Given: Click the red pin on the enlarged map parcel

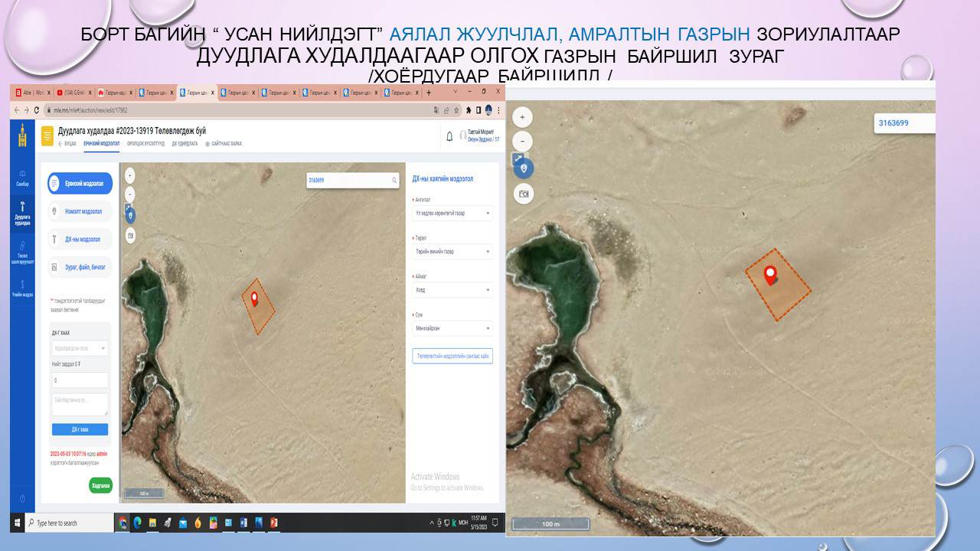Looking at the screenshot, I should (770, 275).
